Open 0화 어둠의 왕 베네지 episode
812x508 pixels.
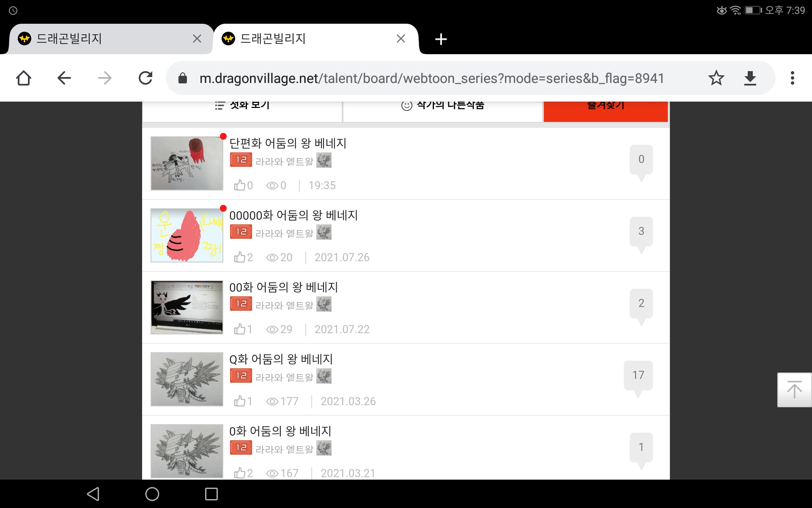(x=280, y=431)
